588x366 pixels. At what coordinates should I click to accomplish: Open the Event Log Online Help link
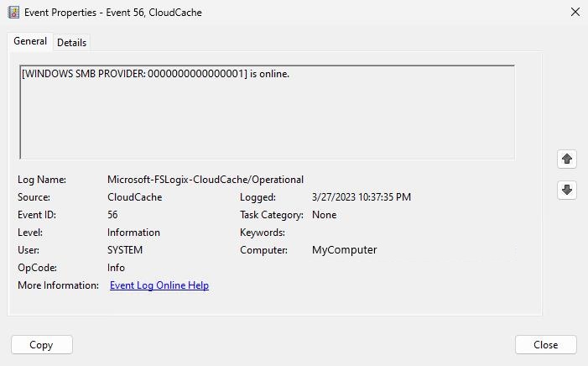159,285
